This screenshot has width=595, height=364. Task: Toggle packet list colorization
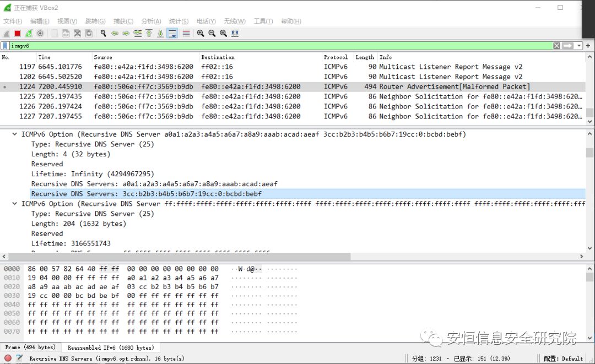[186, 34]
